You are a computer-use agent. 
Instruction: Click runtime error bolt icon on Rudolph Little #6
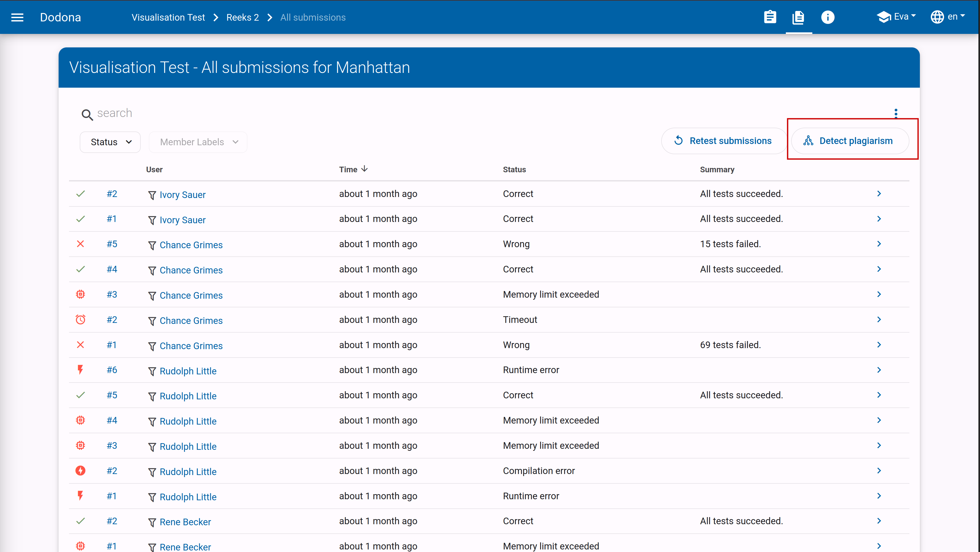tap(80, 370)
